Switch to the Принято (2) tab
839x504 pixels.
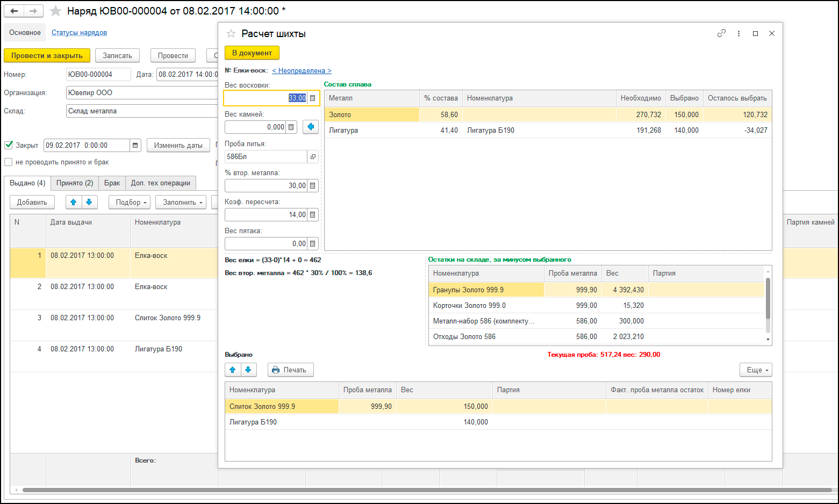coord(75,183)
